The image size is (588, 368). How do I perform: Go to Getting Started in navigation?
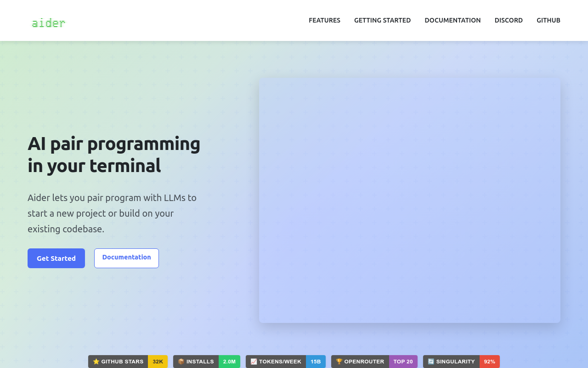click(x=382, y=20)
